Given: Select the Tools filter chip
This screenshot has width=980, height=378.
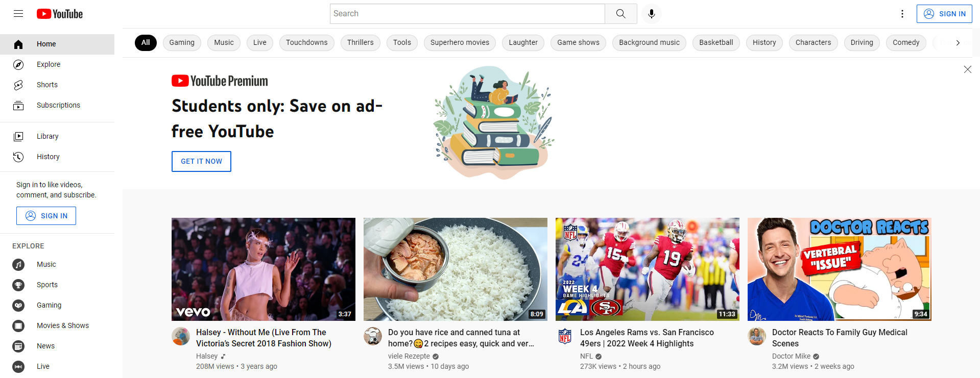Looking at the screenshot, I should pyautogui.click(x=402, y=43).
